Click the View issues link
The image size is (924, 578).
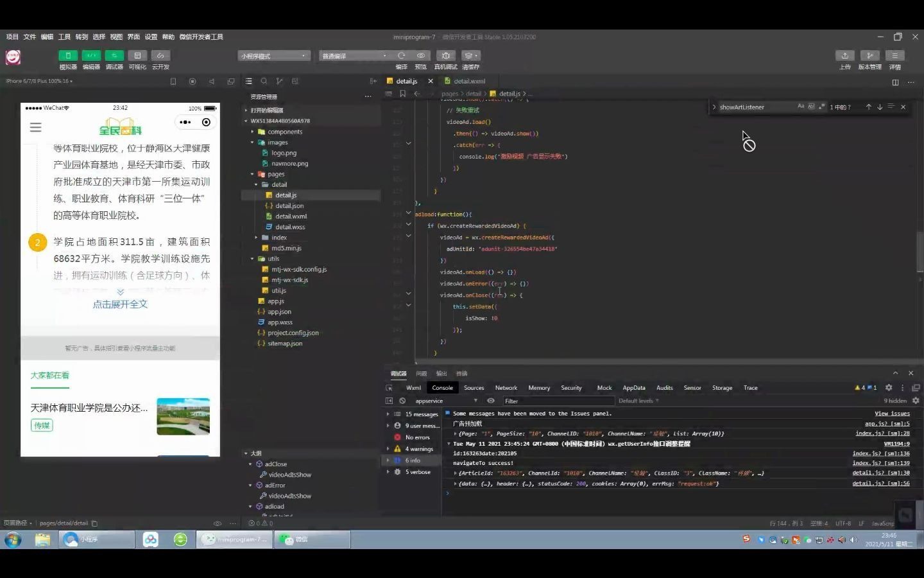coord(892,414)
